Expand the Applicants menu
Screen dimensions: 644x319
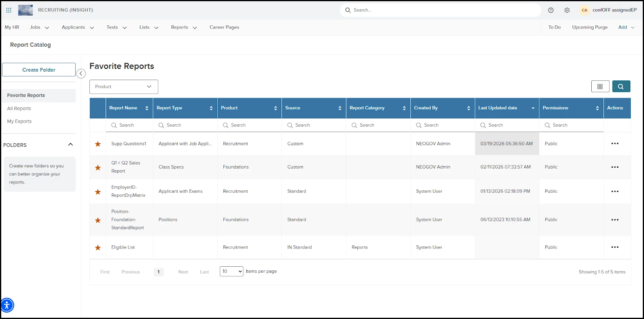(78, 27)
